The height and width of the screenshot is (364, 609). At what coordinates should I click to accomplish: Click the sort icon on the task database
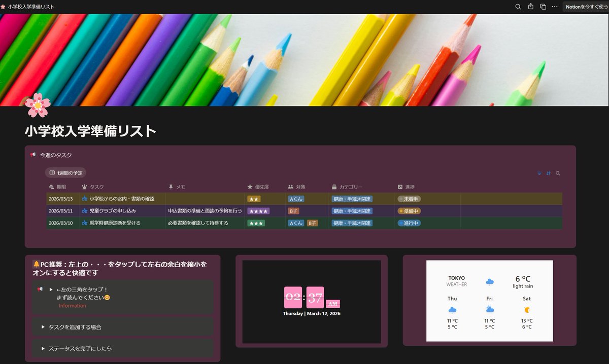(x=549, y=173)
